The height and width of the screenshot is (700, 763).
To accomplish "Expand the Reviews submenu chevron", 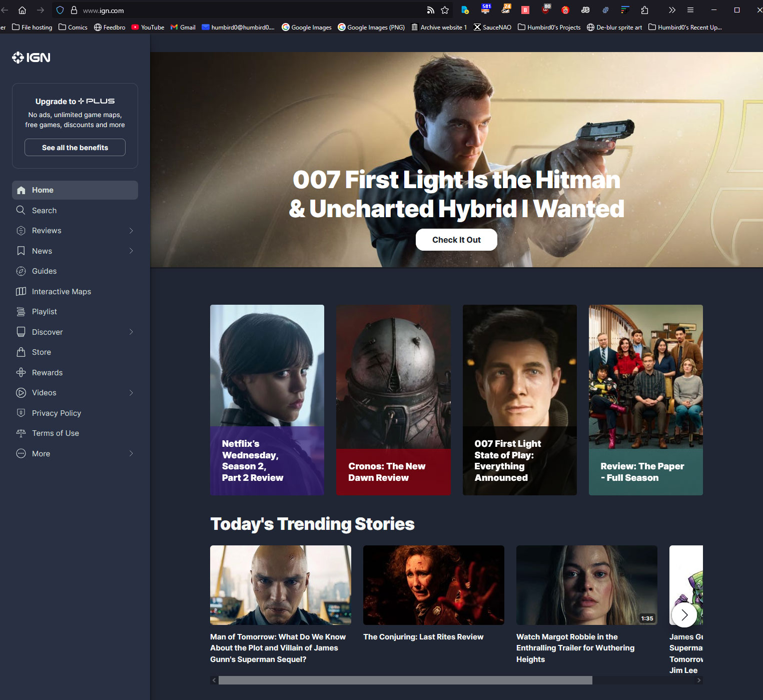I will pyautogui.click(x=131, y=231).
